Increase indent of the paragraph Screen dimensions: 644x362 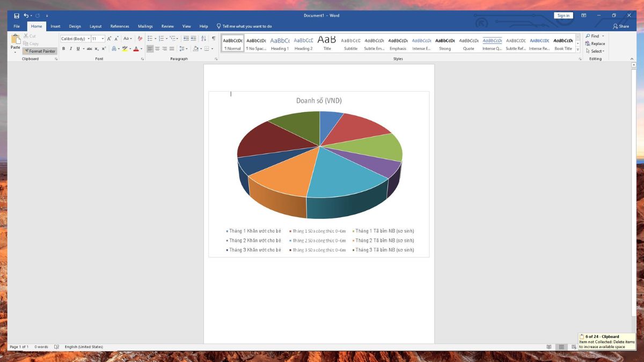click(193, 39)
